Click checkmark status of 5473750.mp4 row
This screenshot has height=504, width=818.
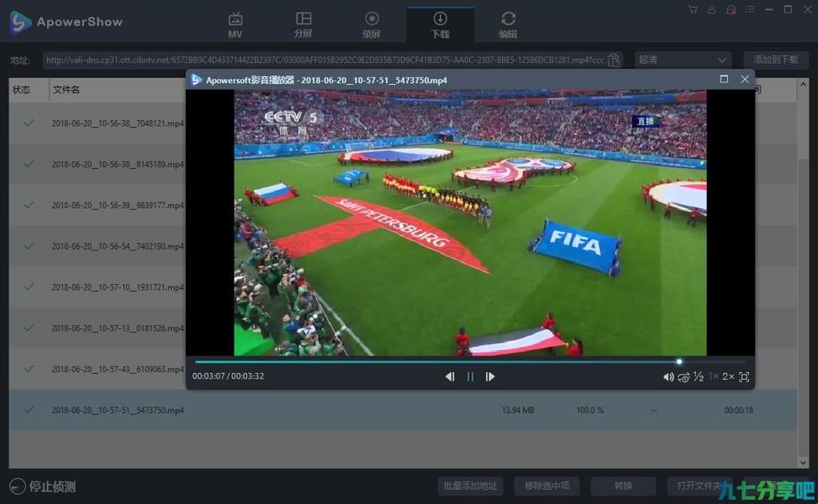pos(29,410)
